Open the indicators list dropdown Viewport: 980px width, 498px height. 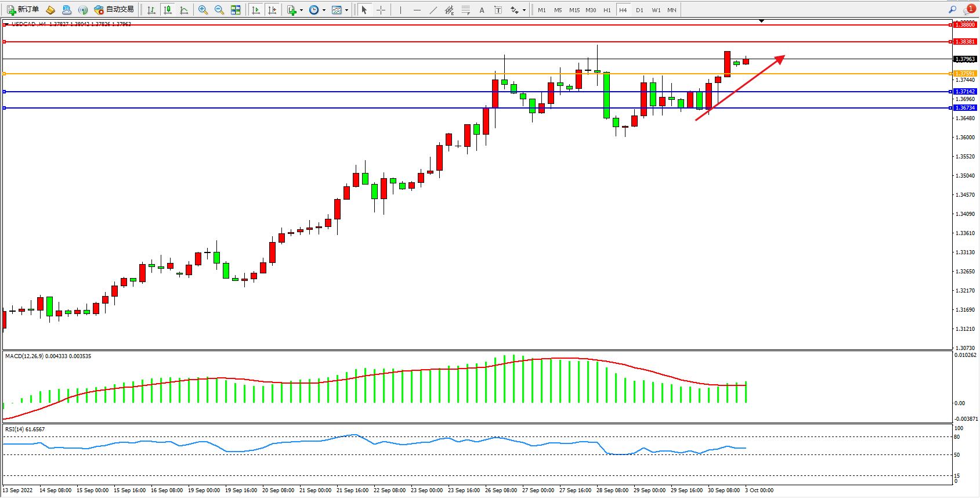pos(295,10)
